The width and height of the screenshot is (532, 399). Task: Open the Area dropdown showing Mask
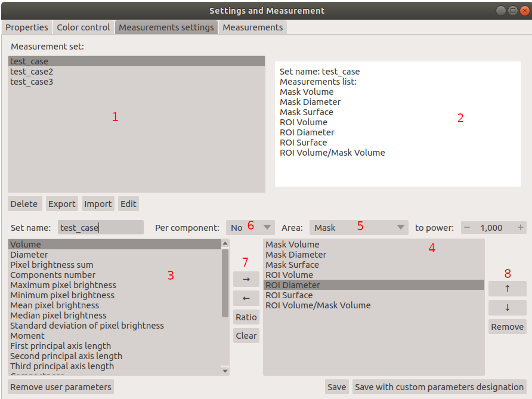pos(358,227)
